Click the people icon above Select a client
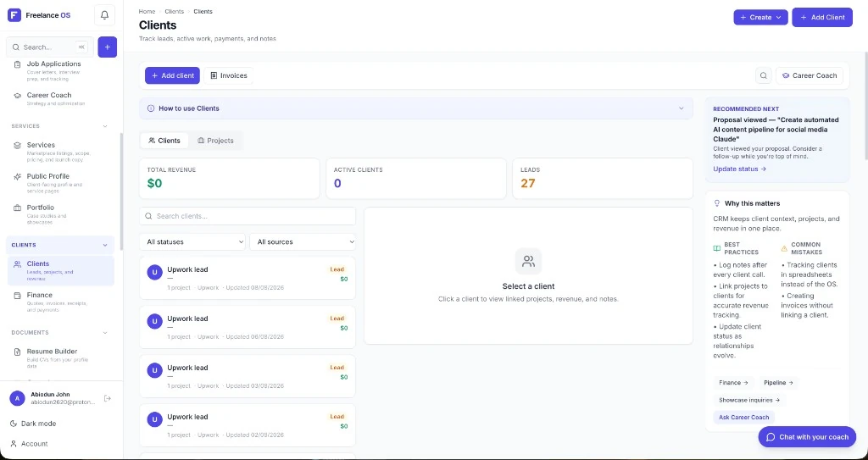Image resolution: width=868 pixels, height=460 pixels. [x=528, y=261]
